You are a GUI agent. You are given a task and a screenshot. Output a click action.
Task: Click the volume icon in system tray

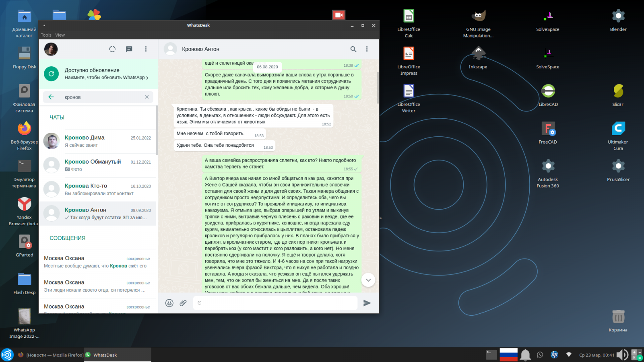[x=622, y=355]
